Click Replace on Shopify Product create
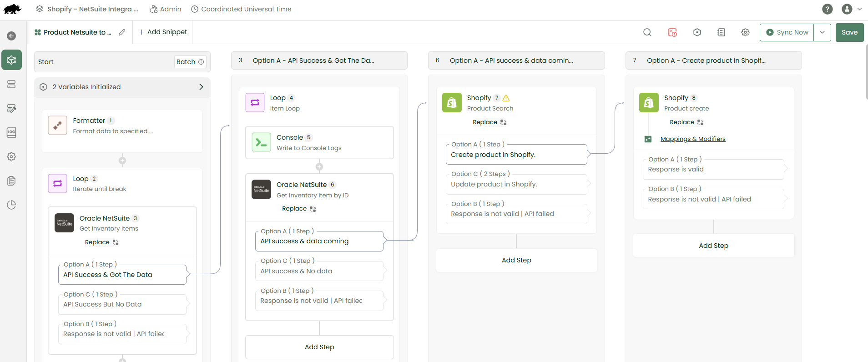This screenshot has height=362, width=868. pyautogui.click(x=686, y=122)
